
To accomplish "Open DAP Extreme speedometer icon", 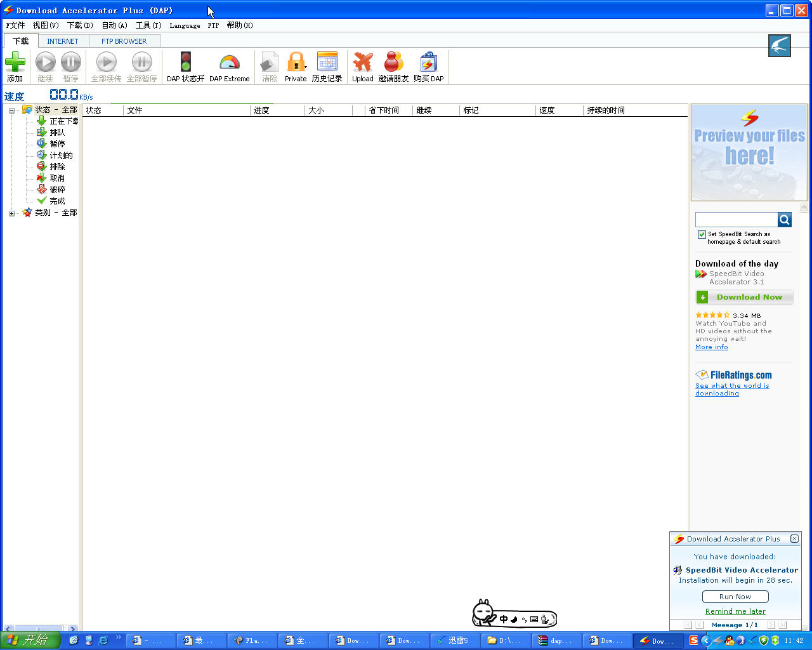I will click(x=230, y=62).
